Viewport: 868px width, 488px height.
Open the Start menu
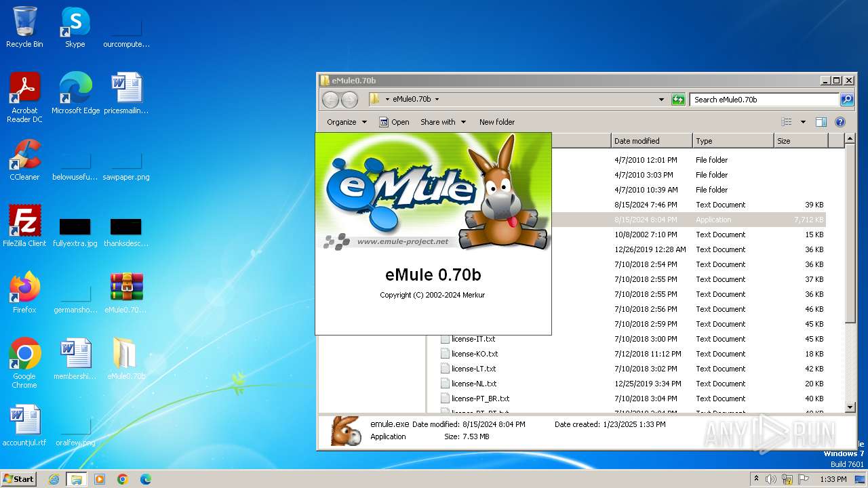point(19,479)
